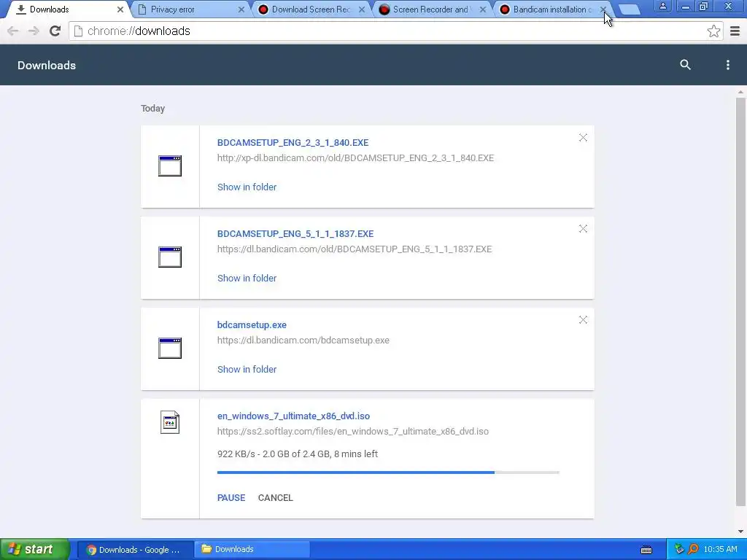This screenshot has height=560, width=747.
Task: Click the ISO file icon for windows 7 download
Action: click(169, 422)
